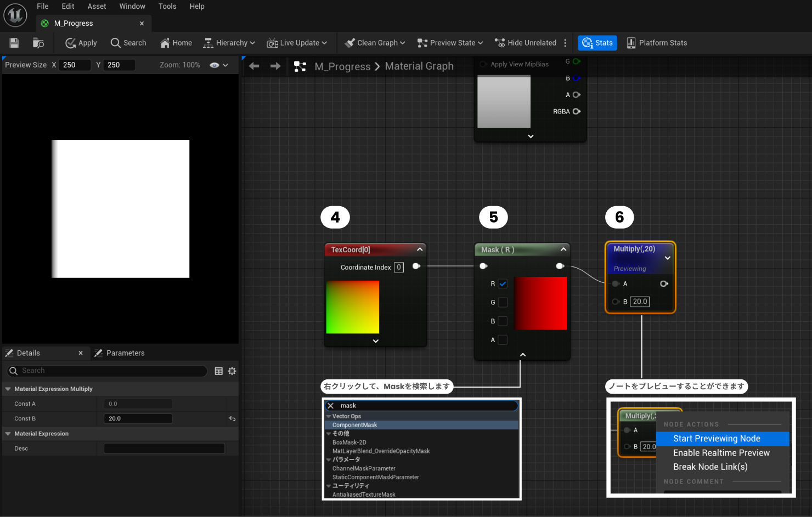Reset Const B to default value
This screenshot has height=517, width=812.
[232, 419]
